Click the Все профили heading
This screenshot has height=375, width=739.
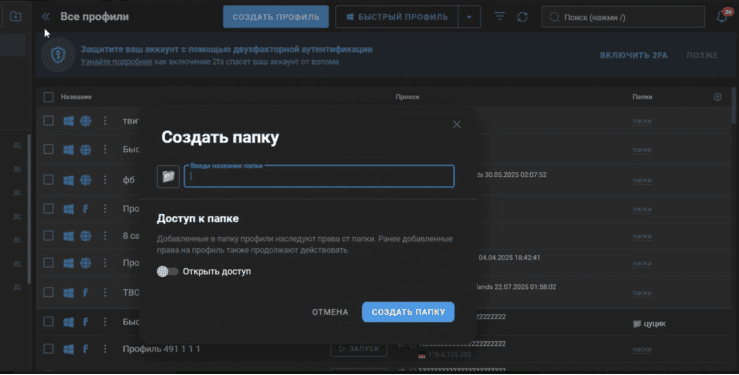click(94, 16)
